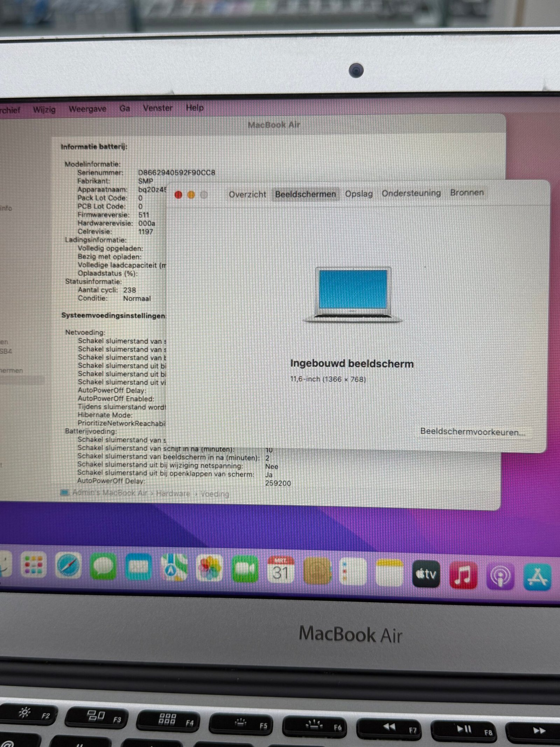Close the About This Mac window

click(x=178, y=195)
